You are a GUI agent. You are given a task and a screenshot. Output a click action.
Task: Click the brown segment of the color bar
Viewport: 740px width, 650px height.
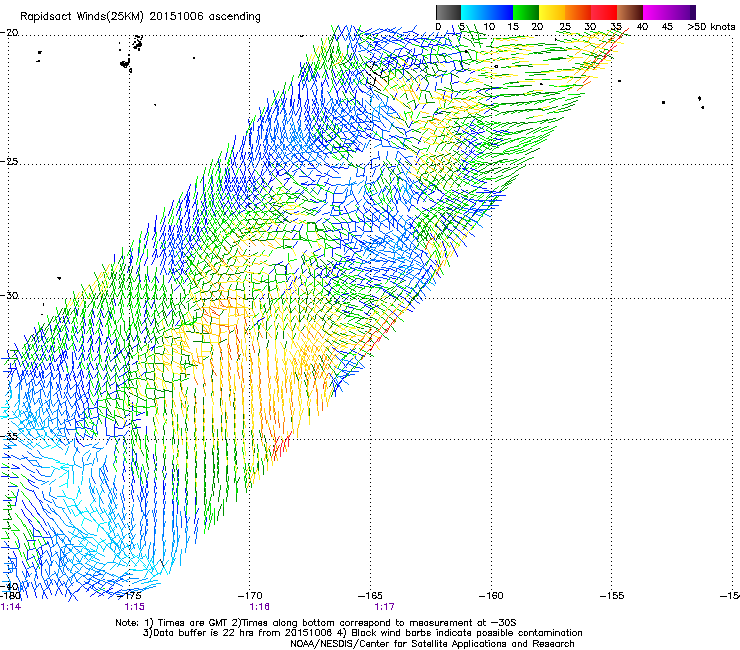pyautogui.click(x=630, y=12)
